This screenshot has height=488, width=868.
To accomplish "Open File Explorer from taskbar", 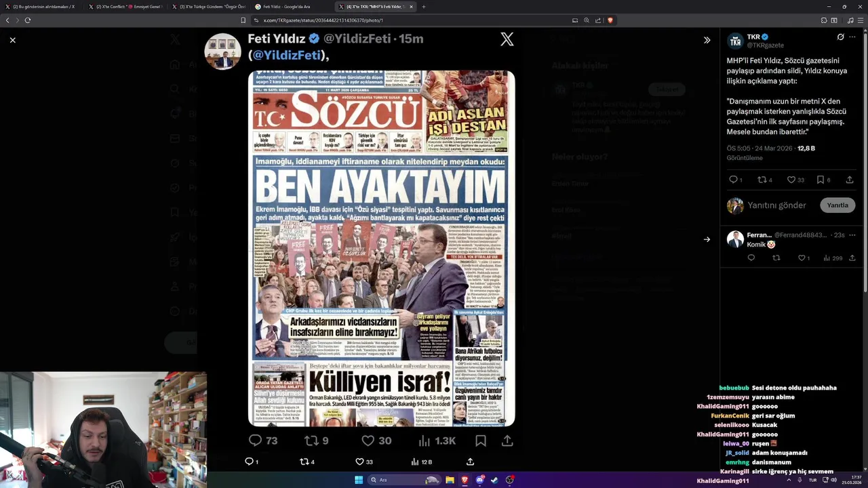I will click(x=450, y=480).
